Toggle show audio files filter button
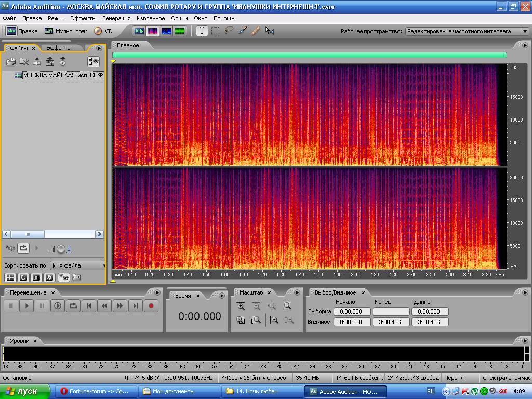This screenshot has height=399, width=532. 10,277
